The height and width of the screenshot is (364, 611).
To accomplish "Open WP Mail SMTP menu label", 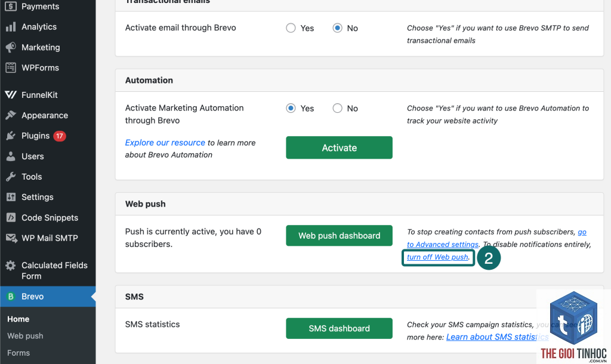I will tap(50, 238).
